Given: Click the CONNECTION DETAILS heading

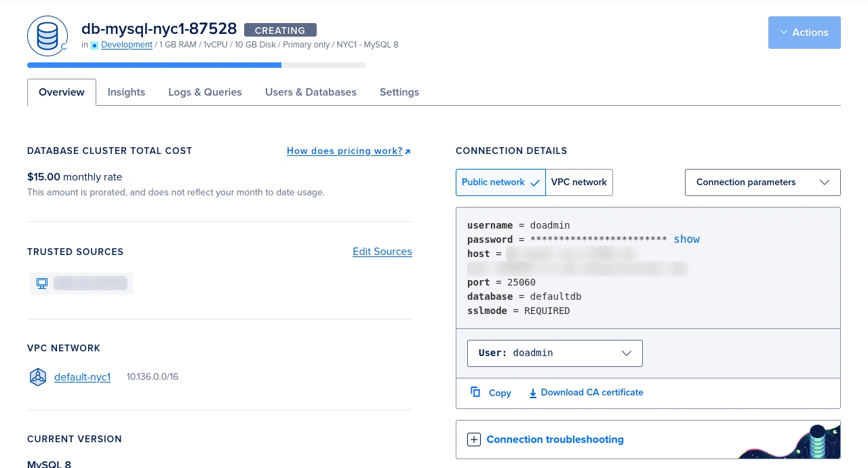Looking at the screenshot, I should click(511, 151).
